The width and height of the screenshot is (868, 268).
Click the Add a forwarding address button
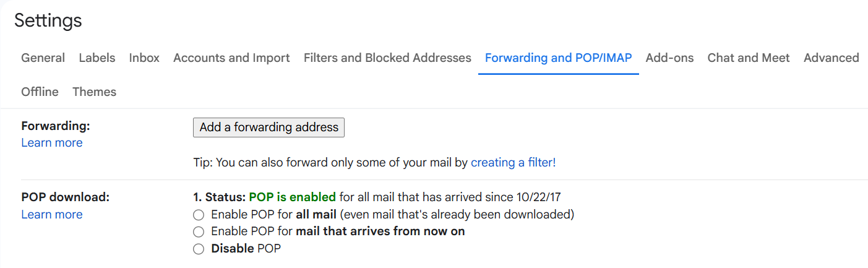[x=269, y=128]
